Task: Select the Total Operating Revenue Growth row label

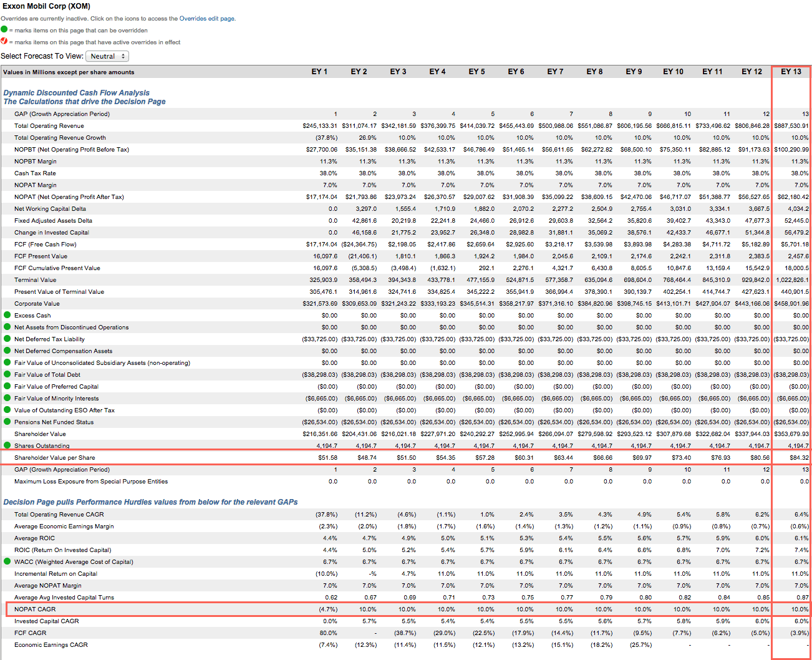Action: (x=60, y=138)
